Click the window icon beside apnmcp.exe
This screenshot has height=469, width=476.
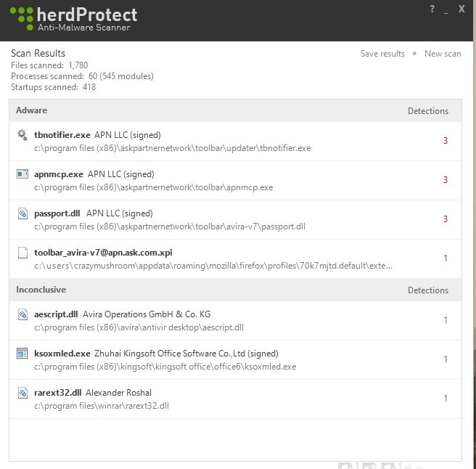tap(22, 174)
